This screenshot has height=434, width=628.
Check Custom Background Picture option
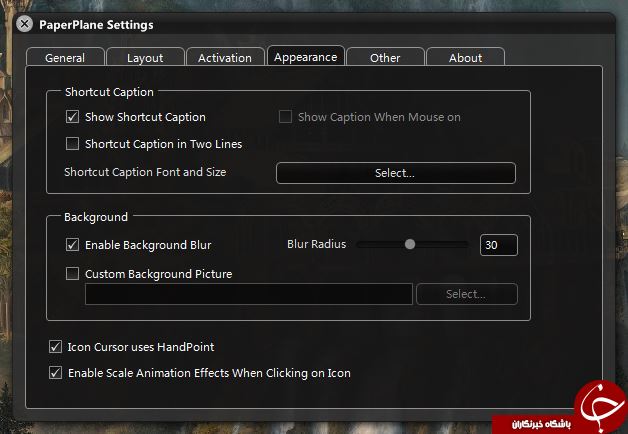click(x=72, y=274)
